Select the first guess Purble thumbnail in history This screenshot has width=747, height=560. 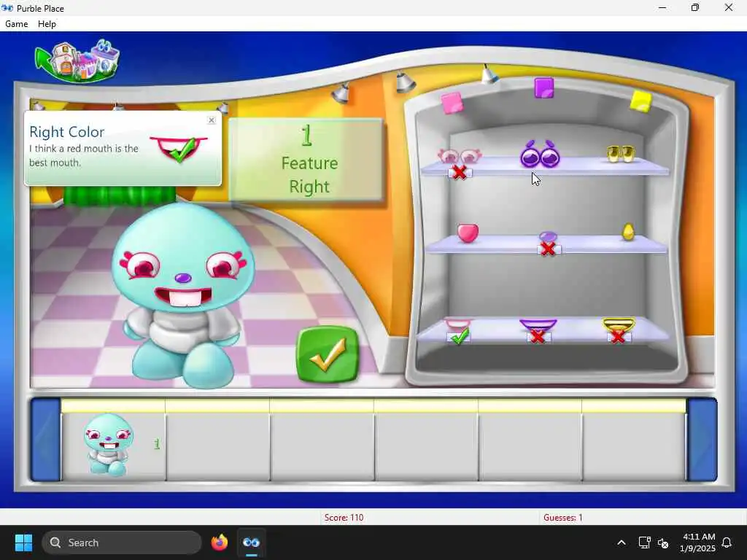[x=109, y=444]
